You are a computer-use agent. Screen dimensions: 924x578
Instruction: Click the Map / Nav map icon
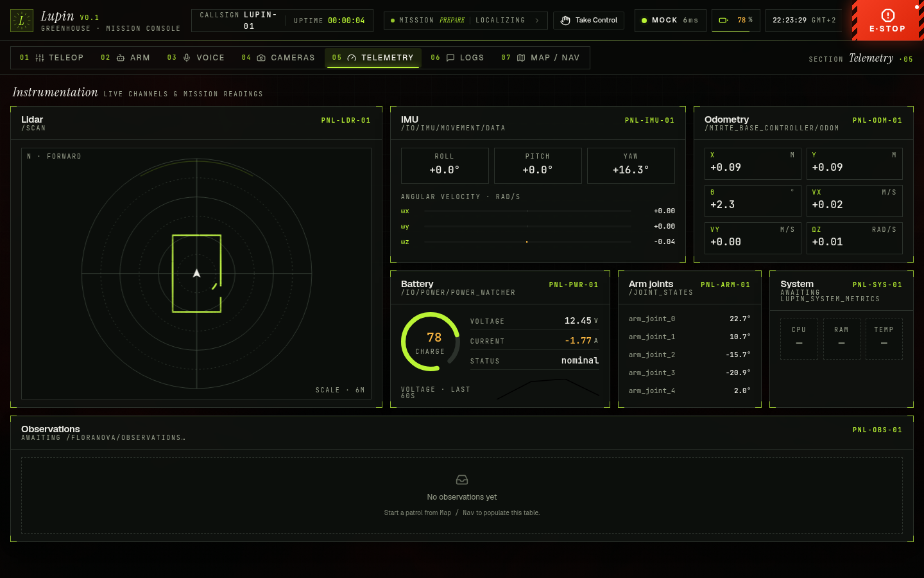point(521,58)
